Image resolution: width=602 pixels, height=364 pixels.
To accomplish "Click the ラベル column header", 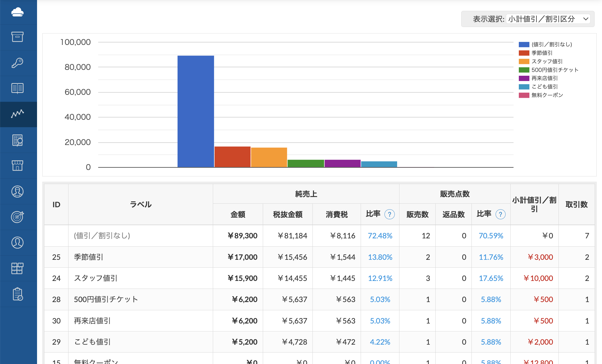I will [x=141, y=205].
